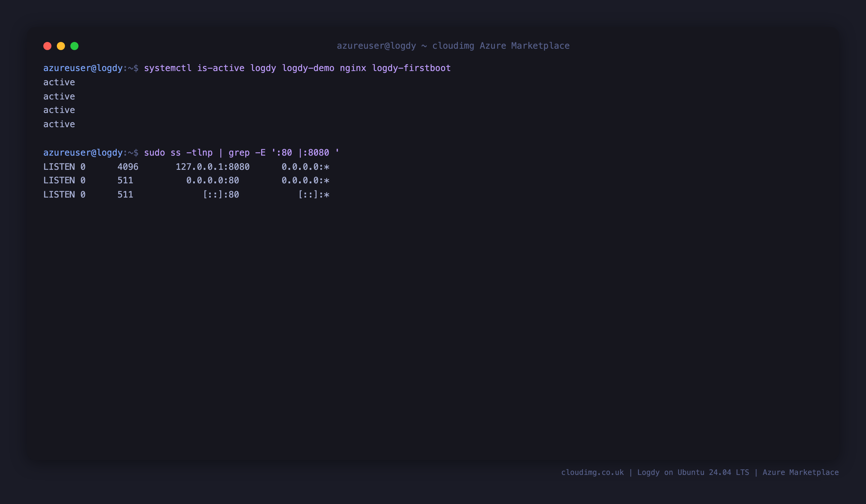The width and height of the screenshot is (866, 504).
Task: Click the '4096' backlog value
Action: coord(128,167)
